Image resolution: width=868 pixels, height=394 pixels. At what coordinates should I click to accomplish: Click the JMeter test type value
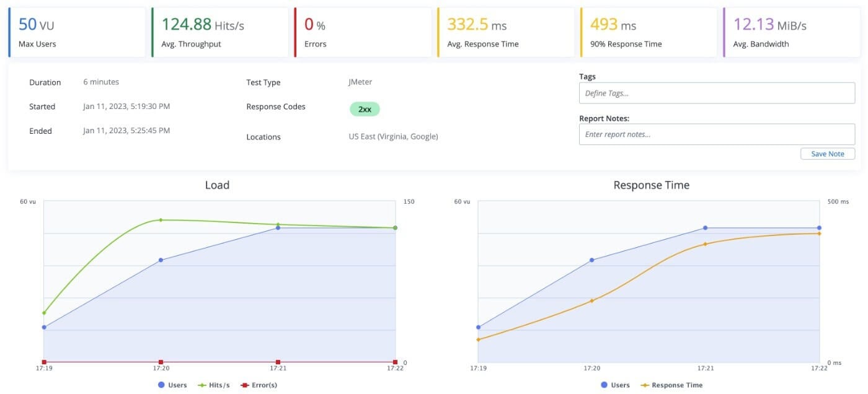[x=360, y=82]
